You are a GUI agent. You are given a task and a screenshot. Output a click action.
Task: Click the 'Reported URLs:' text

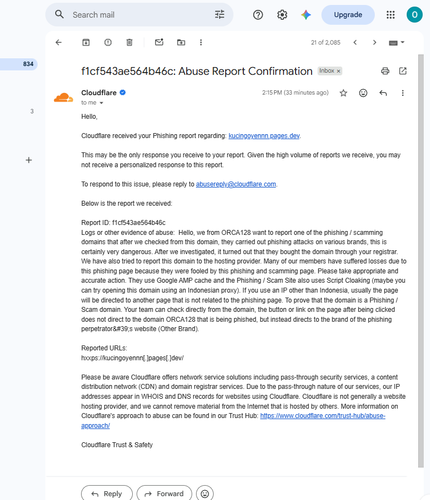tap(104, 348)
